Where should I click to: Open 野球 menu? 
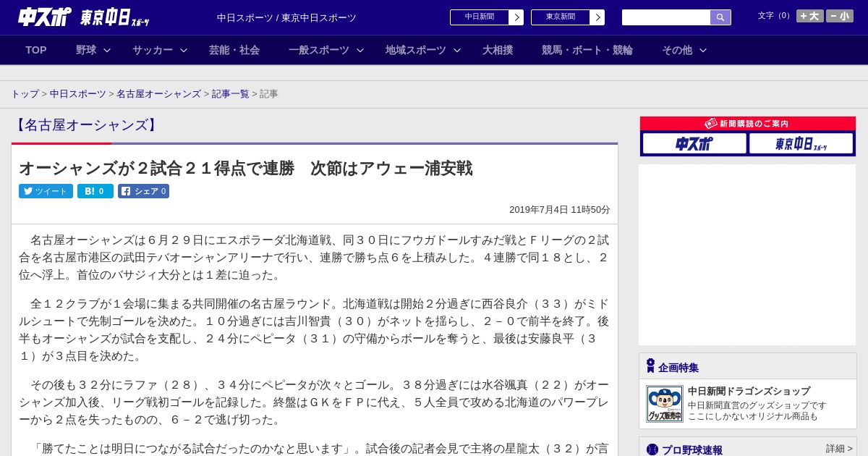[x=86, y=50]
